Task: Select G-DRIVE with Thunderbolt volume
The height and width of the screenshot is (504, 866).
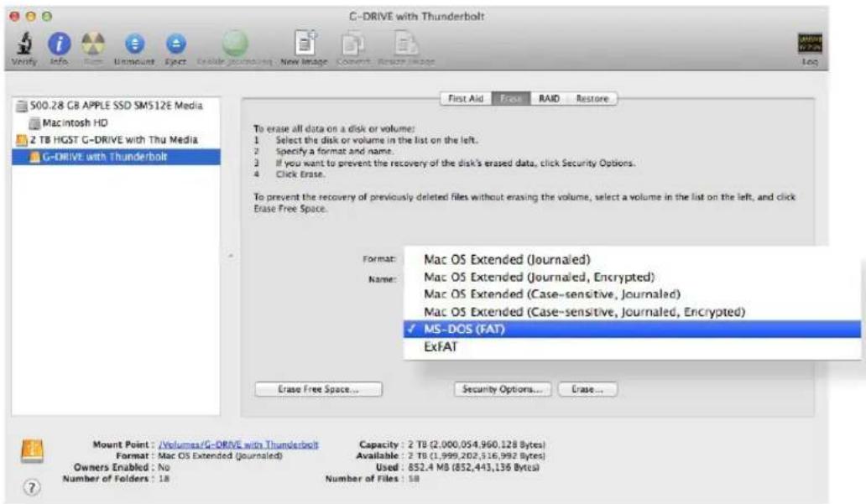Action: pos(116,157)
